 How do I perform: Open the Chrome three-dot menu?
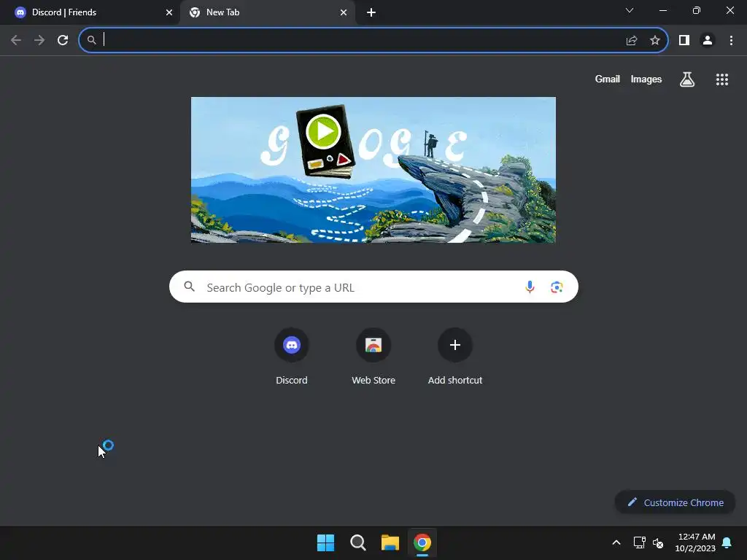[731, 41]
